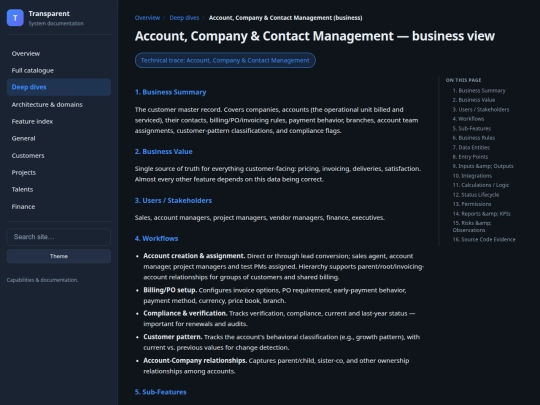Jump to 11. Calculations / Logic in contents

(x=481, y=185)
